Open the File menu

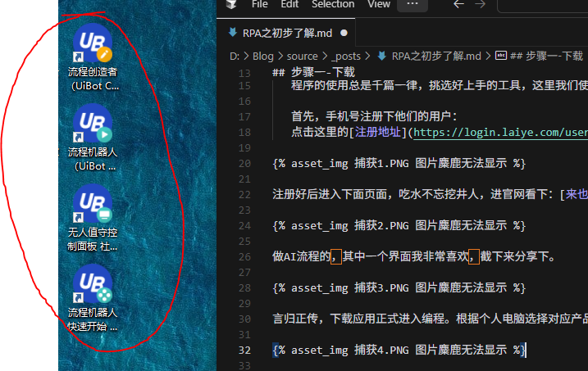coord(260,4)
